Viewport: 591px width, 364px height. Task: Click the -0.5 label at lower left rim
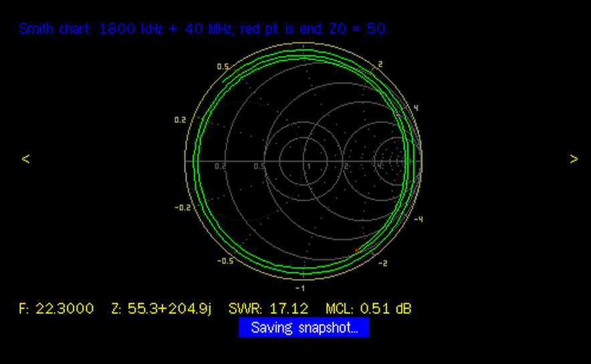click(225, 260)
